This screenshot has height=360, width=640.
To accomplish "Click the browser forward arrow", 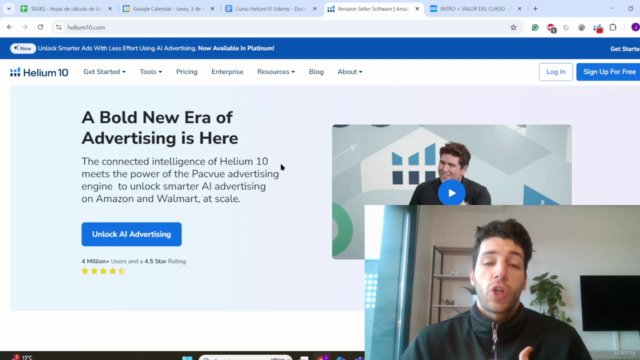I will pyautogui.click(x=25, y=27).
